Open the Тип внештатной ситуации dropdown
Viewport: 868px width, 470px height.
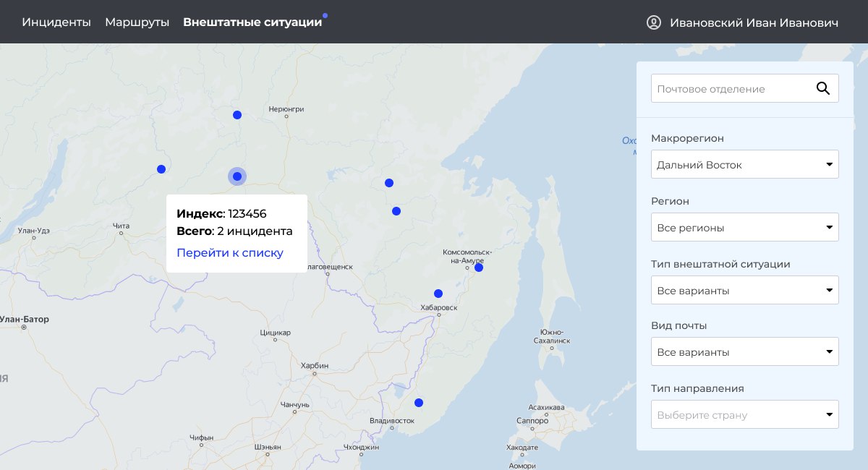point(745,290)
